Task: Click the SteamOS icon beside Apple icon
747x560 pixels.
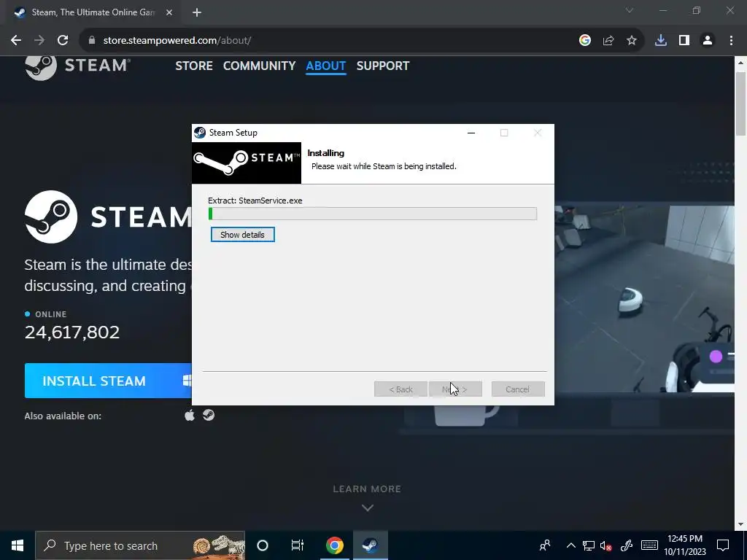Action: 209,415
